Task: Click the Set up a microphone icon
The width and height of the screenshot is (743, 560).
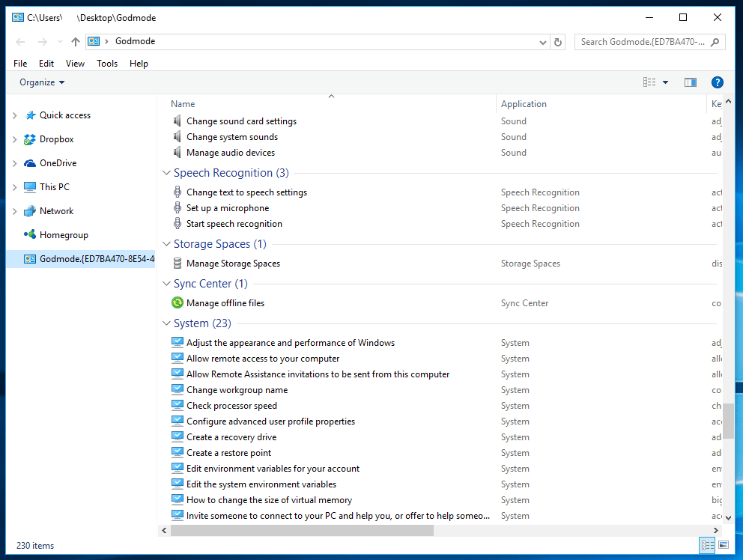Action: point(178,208)
